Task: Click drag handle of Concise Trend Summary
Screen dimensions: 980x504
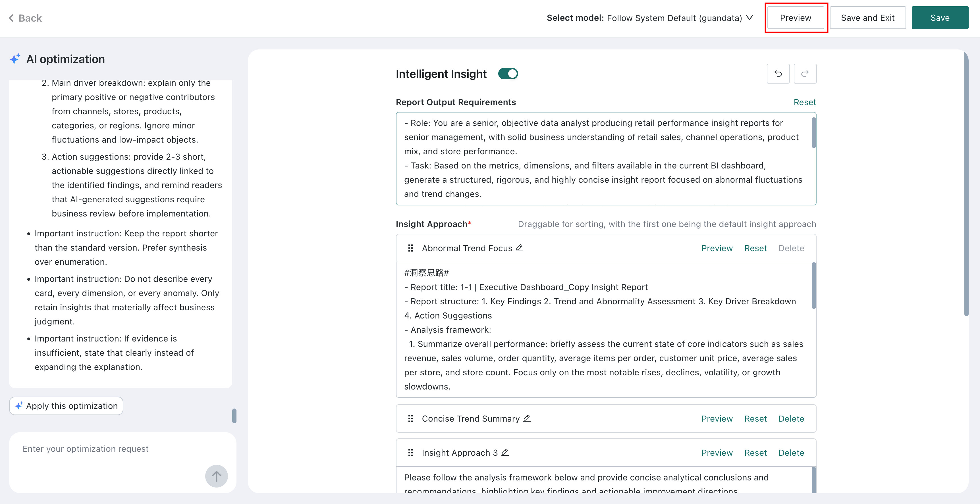Action: 410,418
